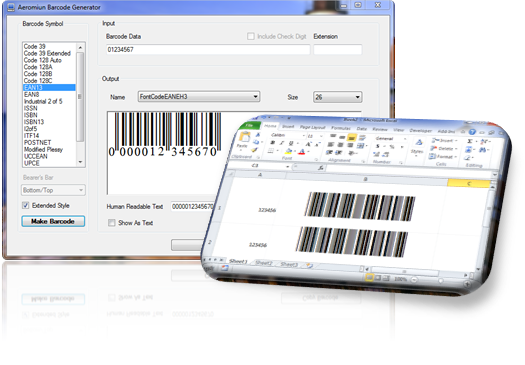The image size is (525, 365).
Task: Select the Sheet2 worksheet tab
Action: [x=264, y=263]
